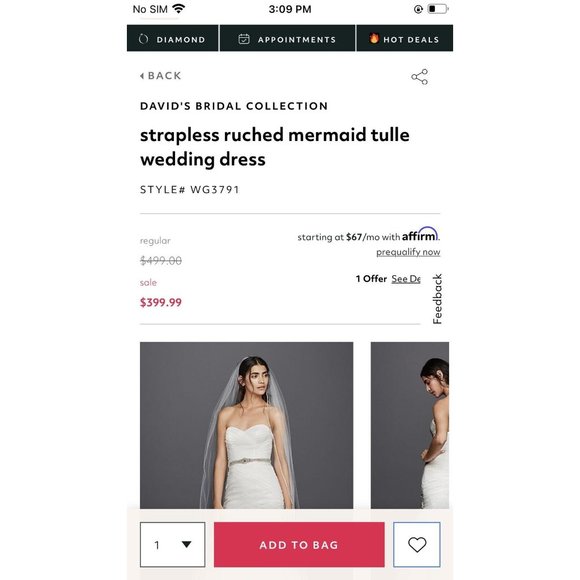The width and height of the screenshot is (580, 580).
Task: Click the flame Hot Deals icon
Action: 374,38
